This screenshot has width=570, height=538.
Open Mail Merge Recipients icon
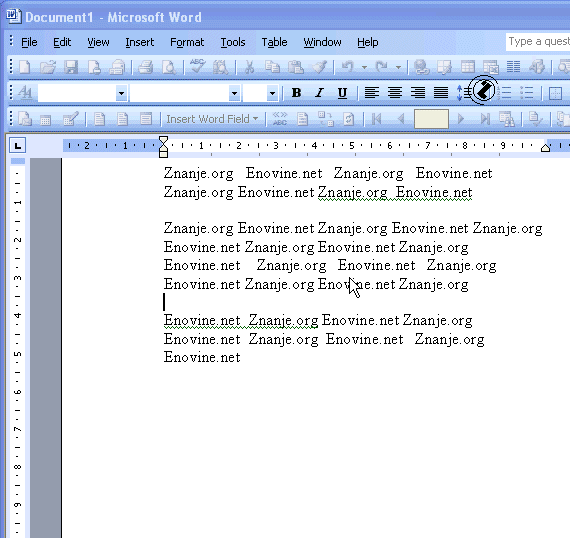click(71, 119)
